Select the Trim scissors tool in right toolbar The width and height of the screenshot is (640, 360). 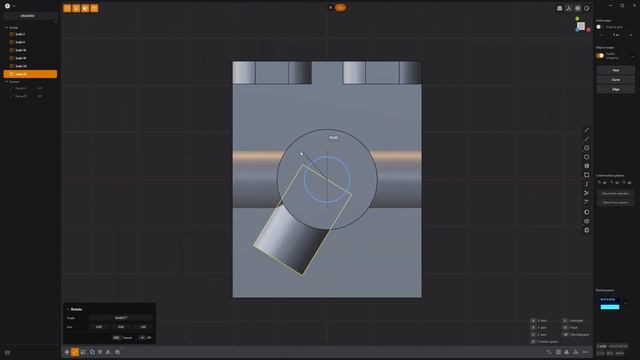pyautogui.click(x=587, y=193)
